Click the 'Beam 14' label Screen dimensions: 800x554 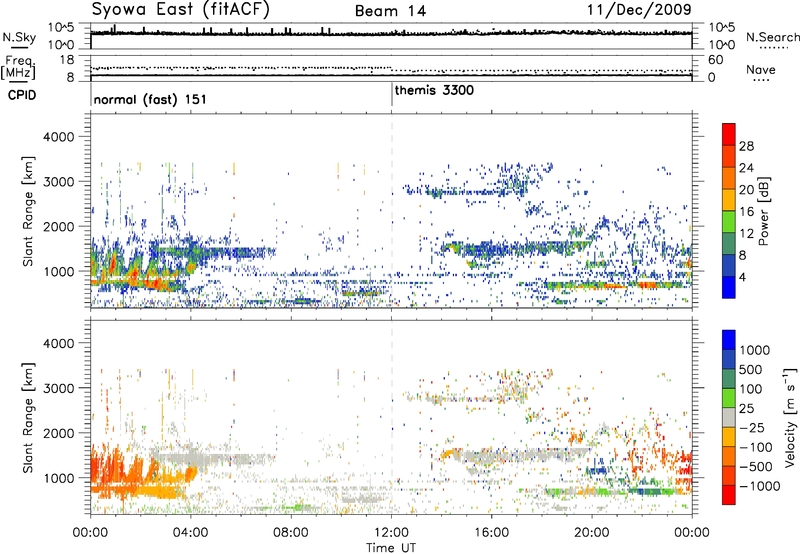tap(390, 11)
